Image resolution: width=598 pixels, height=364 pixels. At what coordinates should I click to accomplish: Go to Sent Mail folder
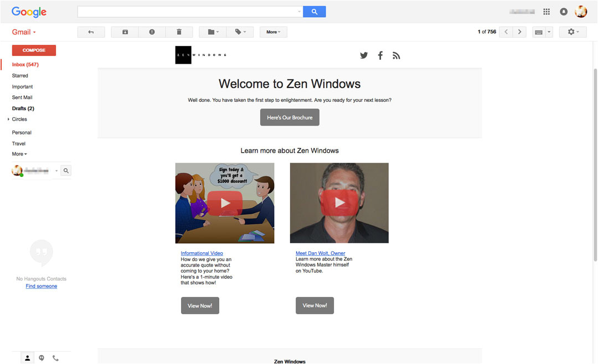tap(22, 97)
